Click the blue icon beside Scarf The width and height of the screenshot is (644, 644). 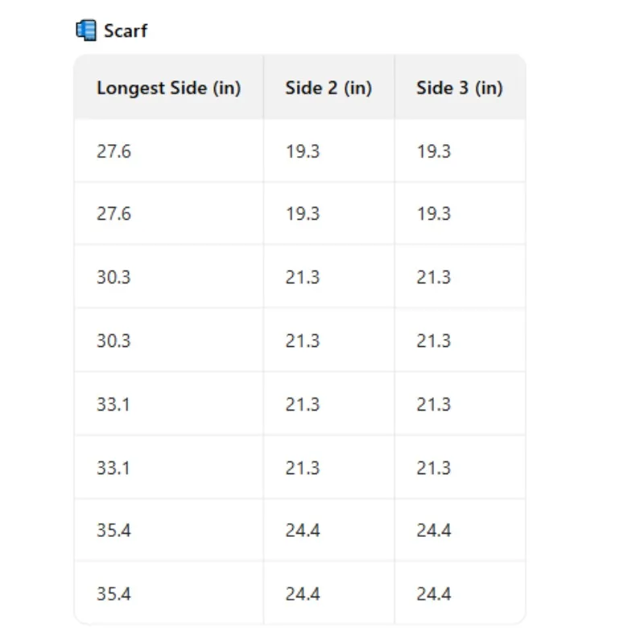(x=85, y=31)
